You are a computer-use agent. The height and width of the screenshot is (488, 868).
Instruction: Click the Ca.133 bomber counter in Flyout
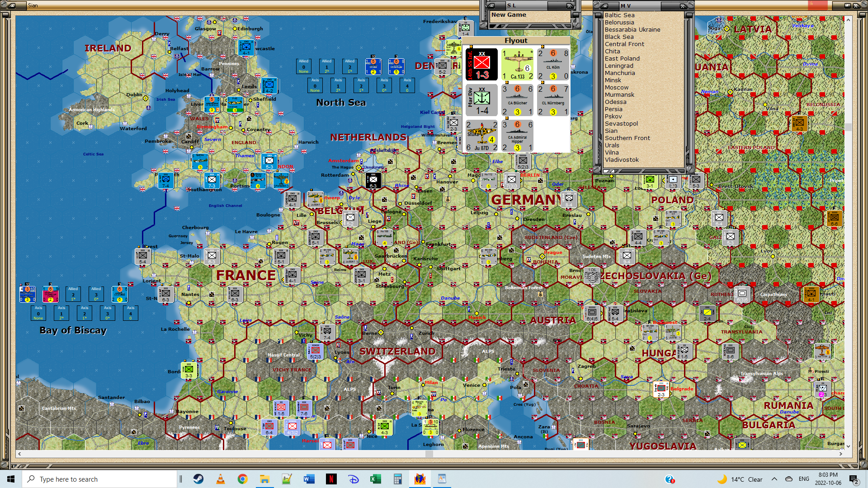tap(517, 65)
